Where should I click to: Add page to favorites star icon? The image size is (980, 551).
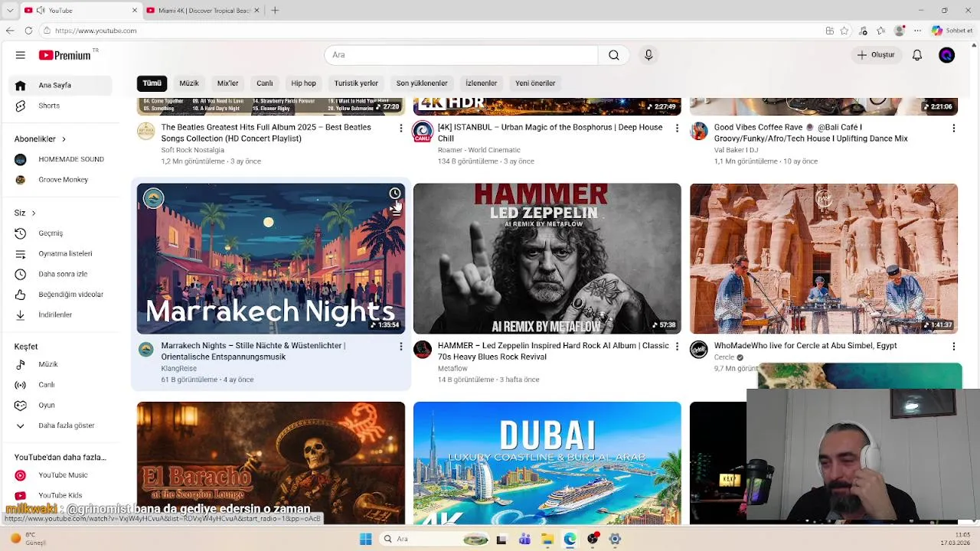pos(844,31)
